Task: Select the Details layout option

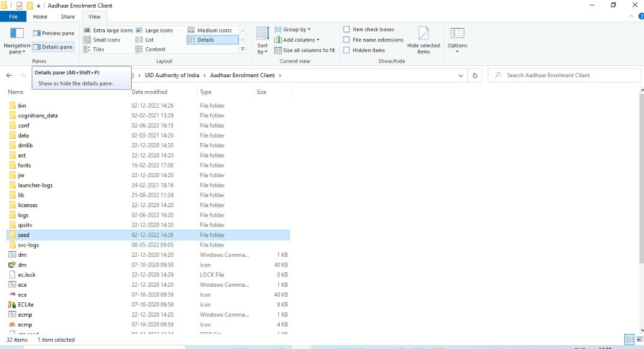Action: pyautogui.click(x=212, y=40)
